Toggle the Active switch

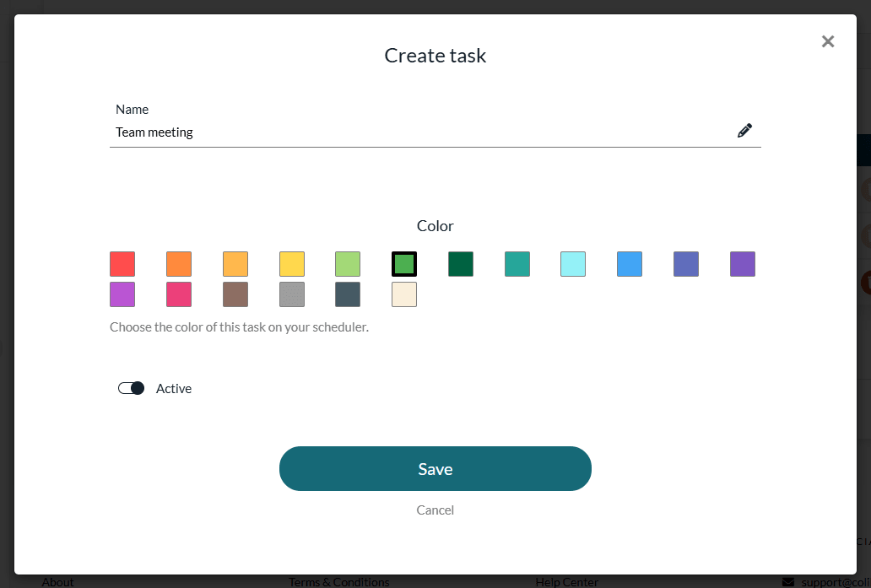131,388
